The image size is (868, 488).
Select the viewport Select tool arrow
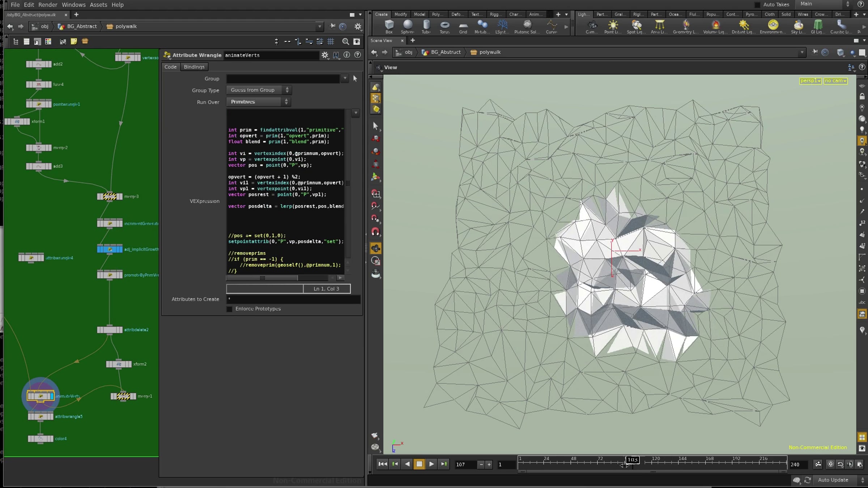375,126
